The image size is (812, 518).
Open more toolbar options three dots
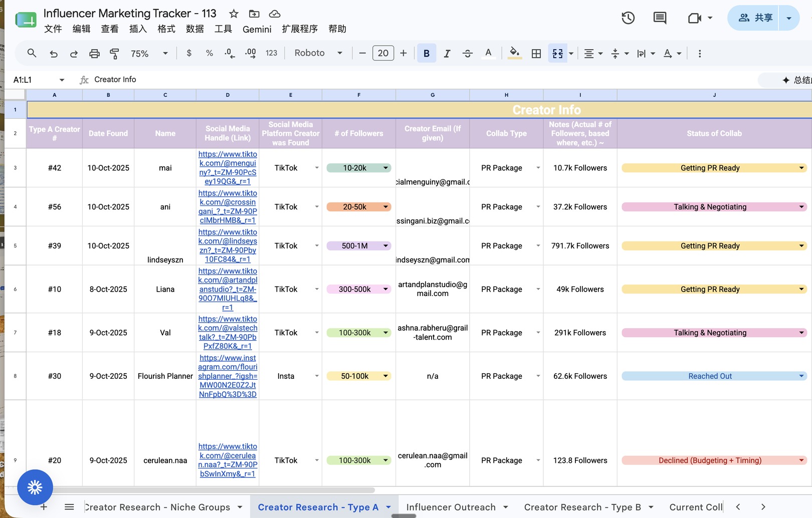pyautogui.click(x=700, y=54)
